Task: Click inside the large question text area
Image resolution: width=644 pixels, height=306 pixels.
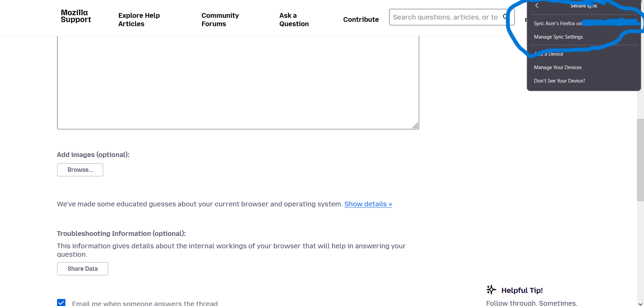Action: 238,82
